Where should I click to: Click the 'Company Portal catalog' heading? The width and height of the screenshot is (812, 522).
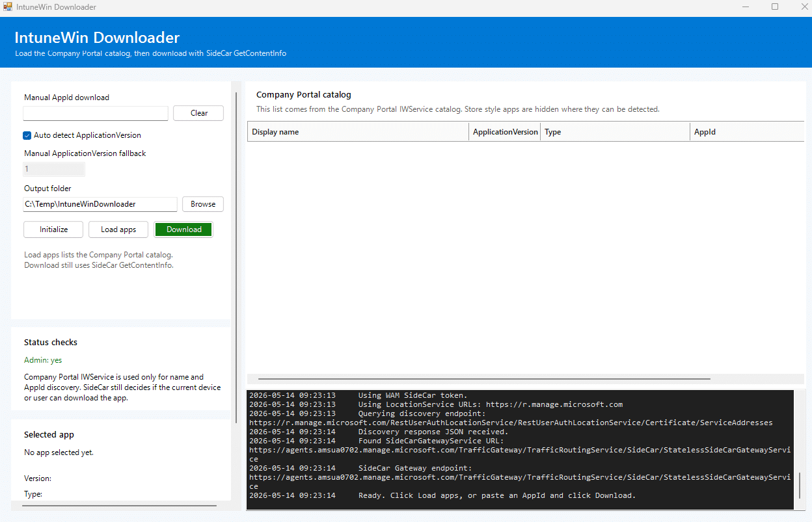click(x=304, y=95)
